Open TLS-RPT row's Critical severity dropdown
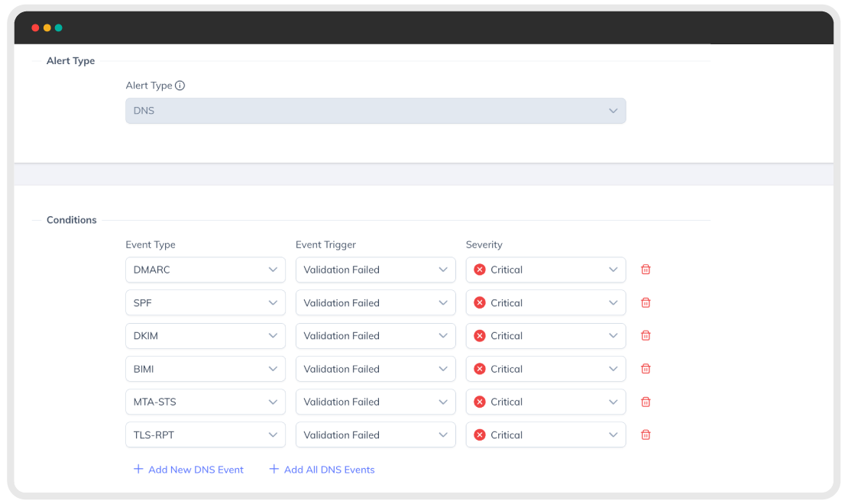The image size is (848, 504). pos(546,435)
